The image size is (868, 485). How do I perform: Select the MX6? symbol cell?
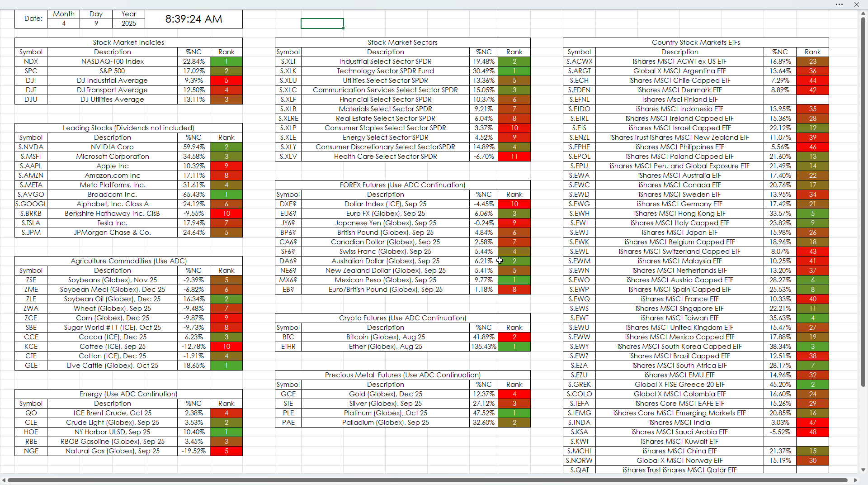click(x=288, y=280)
